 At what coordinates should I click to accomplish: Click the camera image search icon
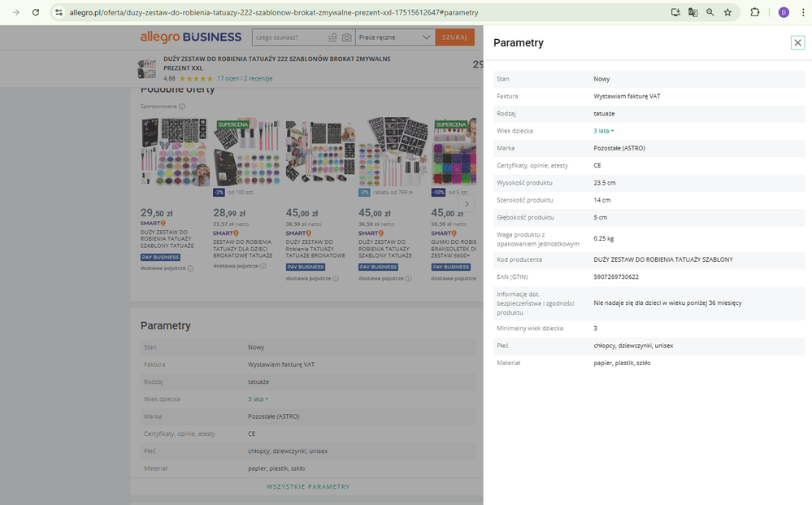pyautogui.click(x=347, y=37)
